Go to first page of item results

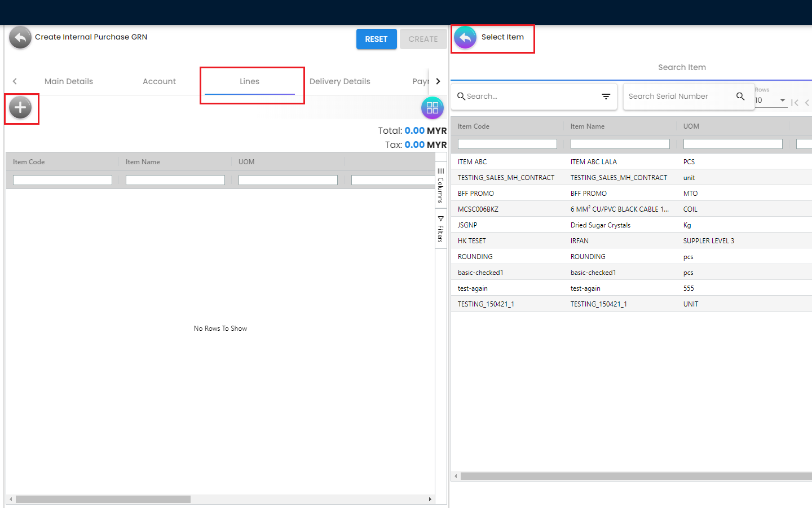point(795,102)
